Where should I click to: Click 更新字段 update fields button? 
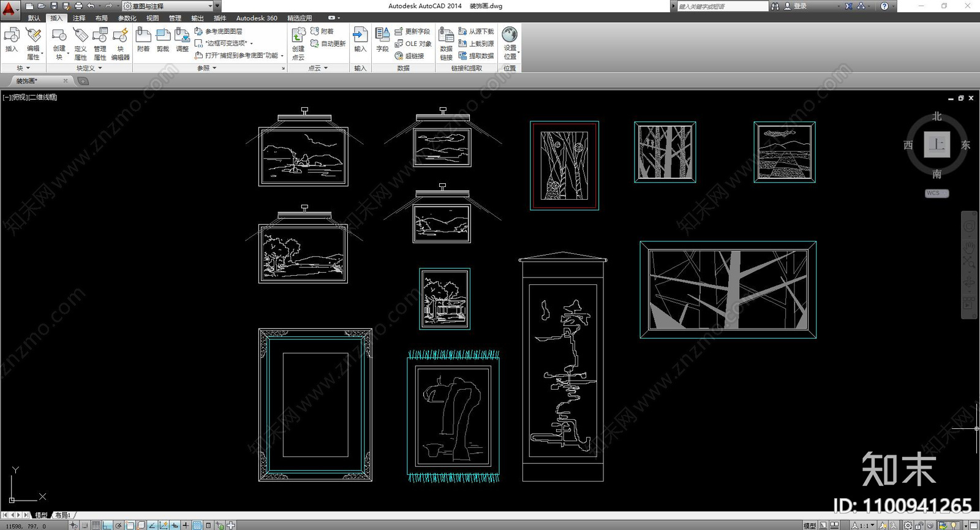(x=412, y=31)
